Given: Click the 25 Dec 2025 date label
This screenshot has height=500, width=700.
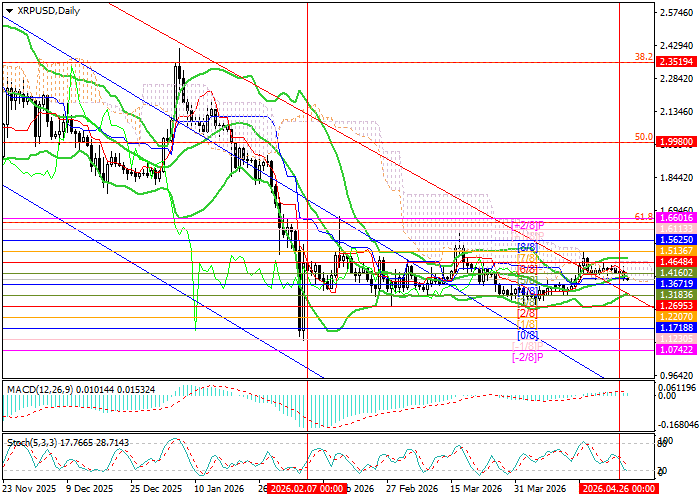Looking at the screenshot, I should 156,488.
